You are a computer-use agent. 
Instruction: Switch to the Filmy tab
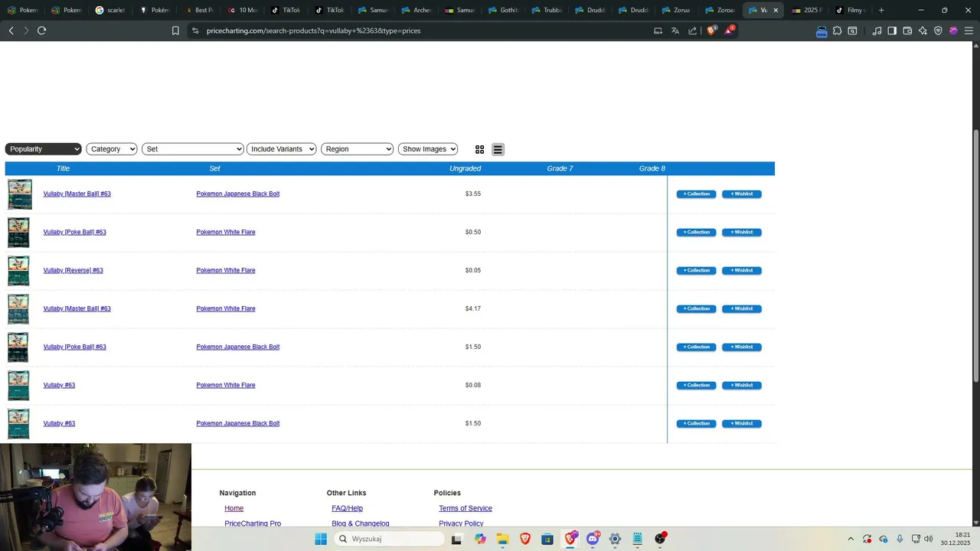(851, 10)
